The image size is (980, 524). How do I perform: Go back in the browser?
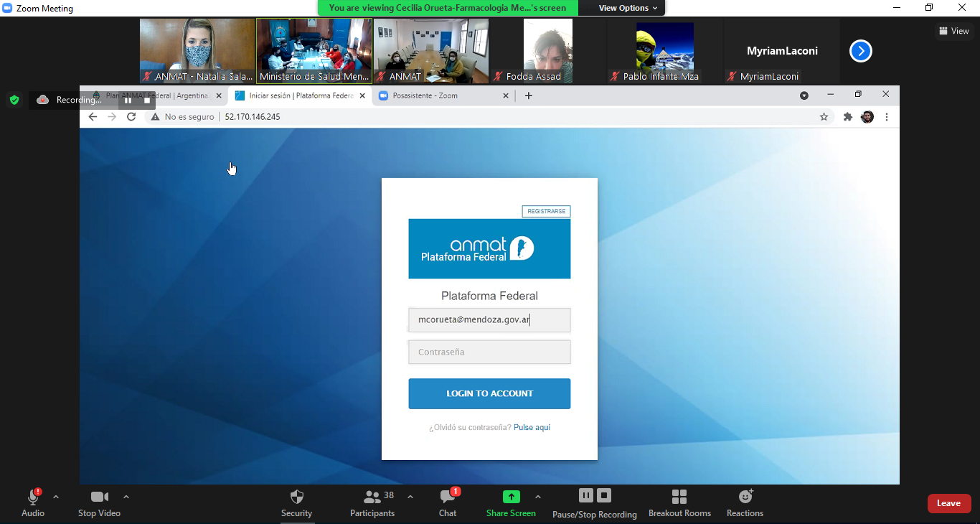click(x=93, y=116)
